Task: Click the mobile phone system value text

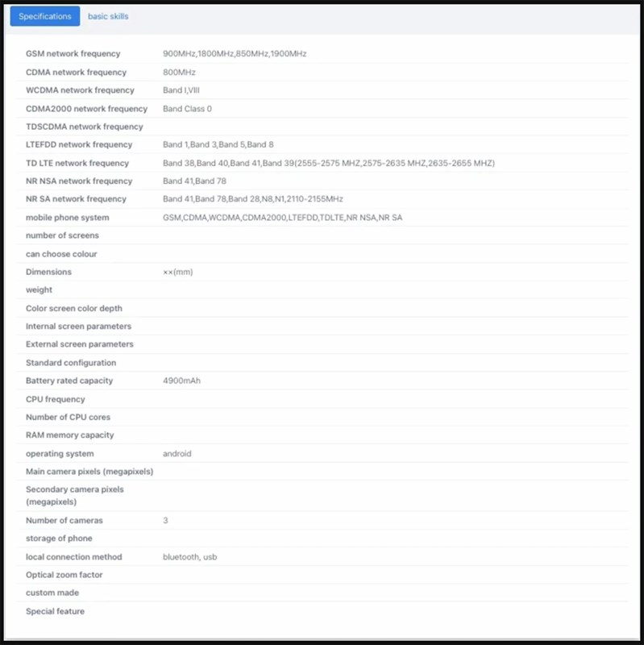Action: coord(282,218)
